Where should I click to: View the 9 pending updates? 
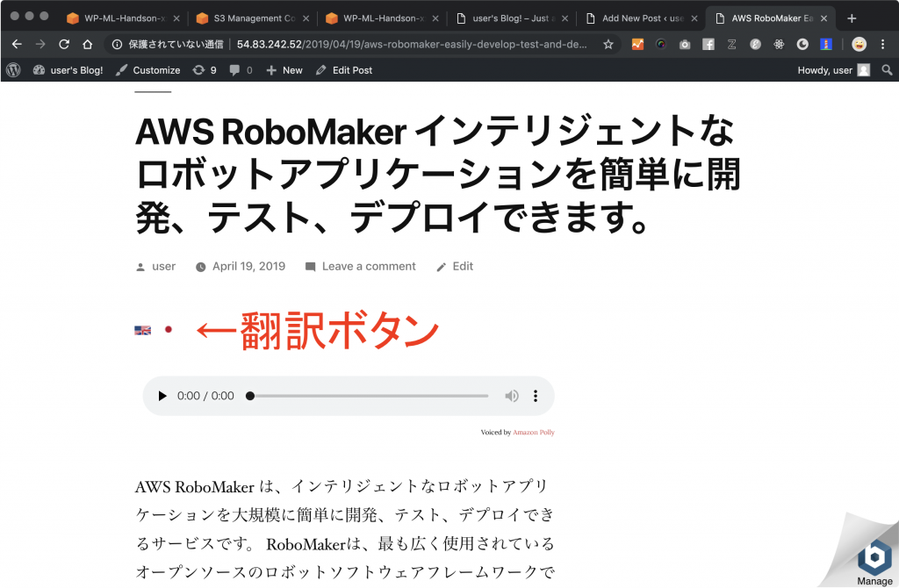(205, 70)
